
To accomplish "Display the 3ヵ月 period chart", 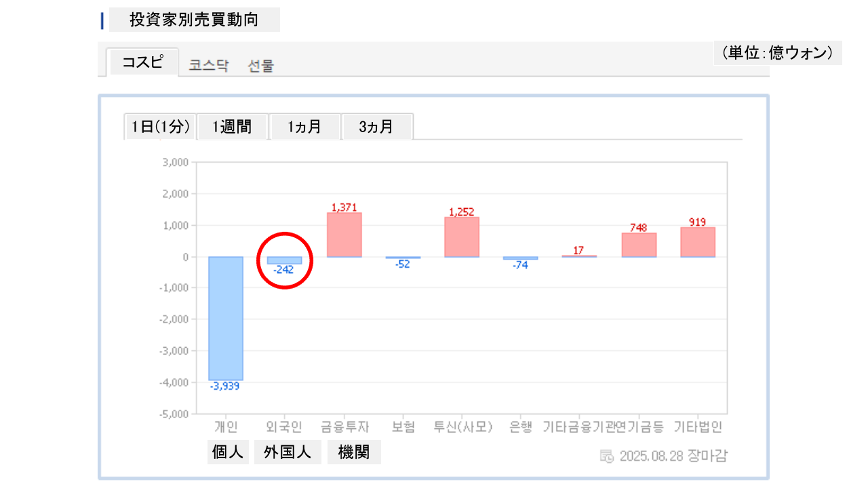I will click(376, 127).
